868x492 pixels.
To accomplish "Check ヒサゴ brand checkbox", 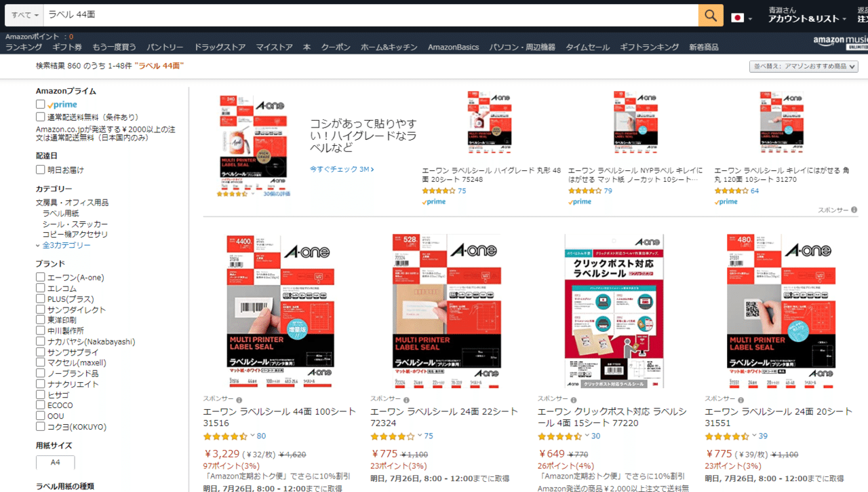I will click(41, 395).
